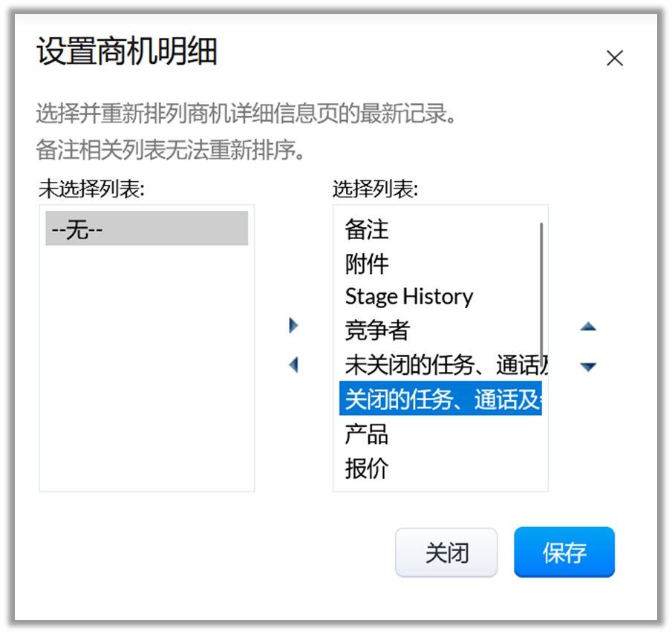This screenshot has height=634, width=672.
Task: Save changes with the 保存 button
Action: click(x=564, y=552)
